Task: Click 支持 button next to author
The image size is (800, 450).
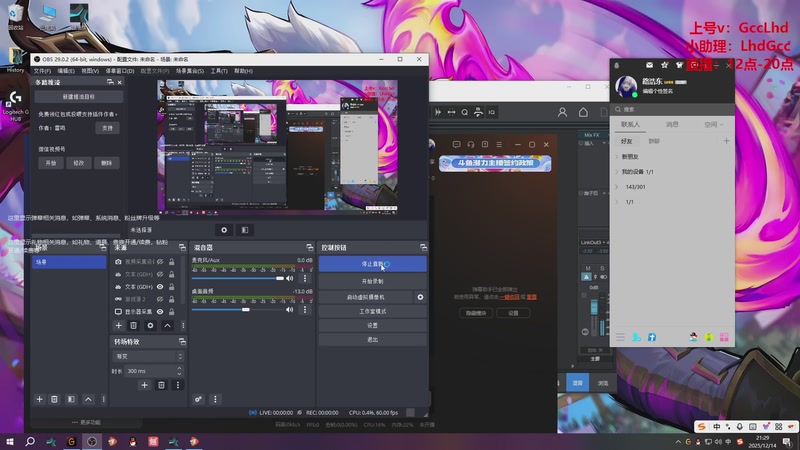Action: (x=107, y=128)
